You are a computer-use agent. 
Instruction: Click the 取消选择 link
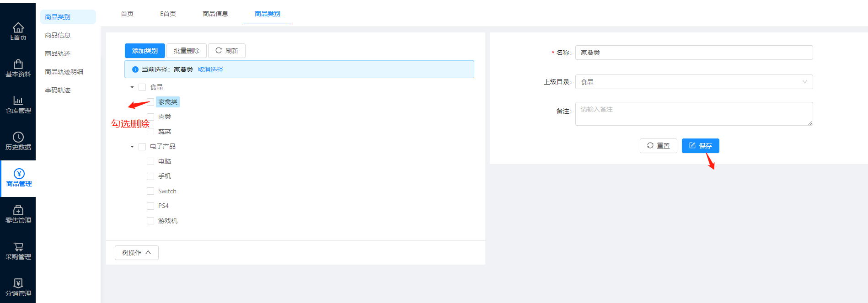(x=210, y=69)
